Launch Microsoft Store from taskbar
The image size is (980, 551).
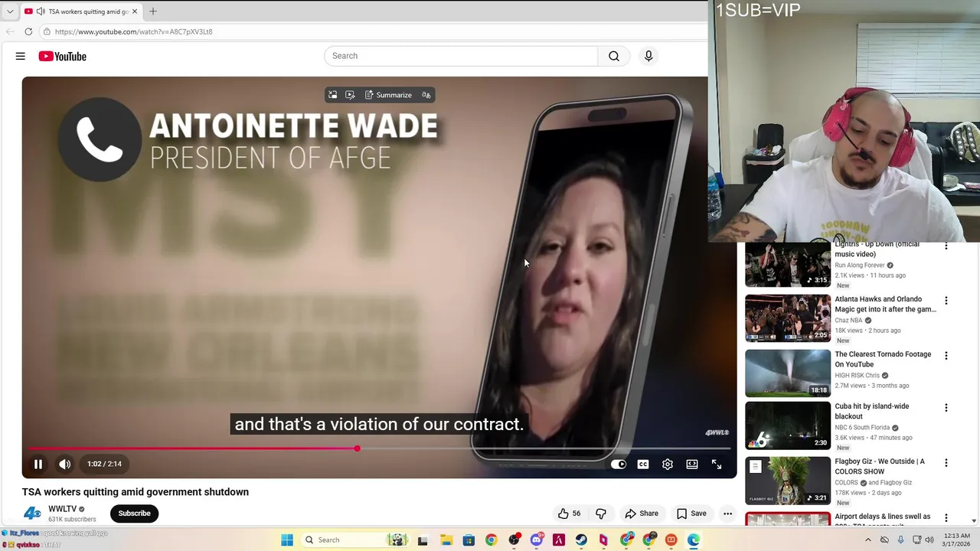coord(469,540)
